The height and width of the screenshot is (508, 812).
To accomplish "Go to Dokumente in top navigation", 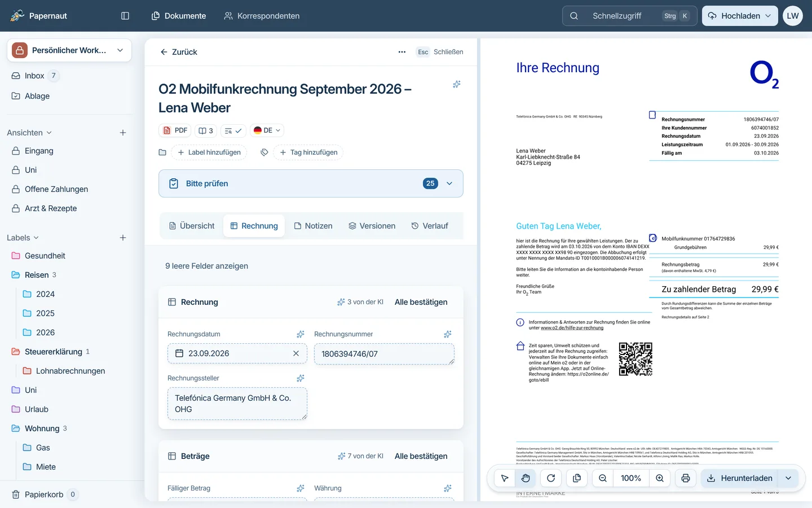I will [179, 16].
